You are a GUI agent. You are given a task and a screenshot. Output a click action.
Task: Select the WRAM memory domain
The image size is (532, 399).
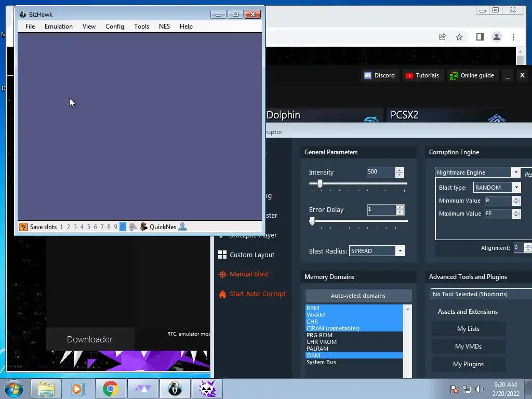(x=354, y=315)
